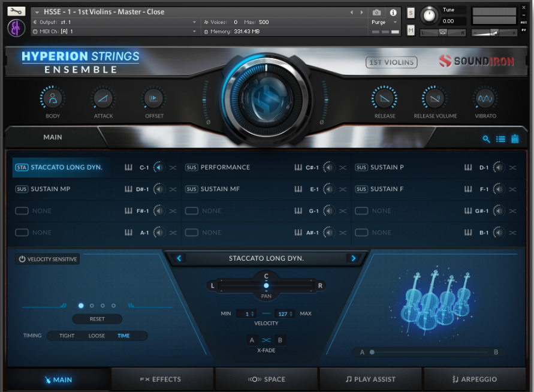Expand the Output st. 1 dropdown
Viewport: 534px width, 392px height.
click(x=194, y=22)
